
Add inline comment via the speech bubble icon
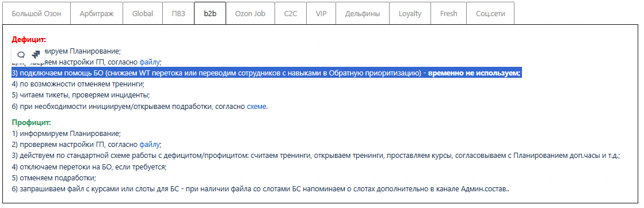(x=21, y=55)
